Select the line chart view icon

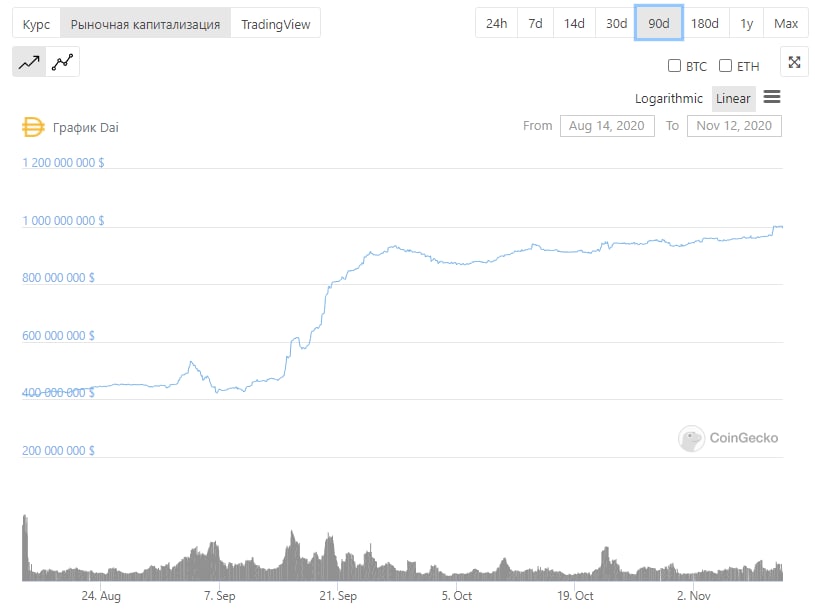point(29,62)
